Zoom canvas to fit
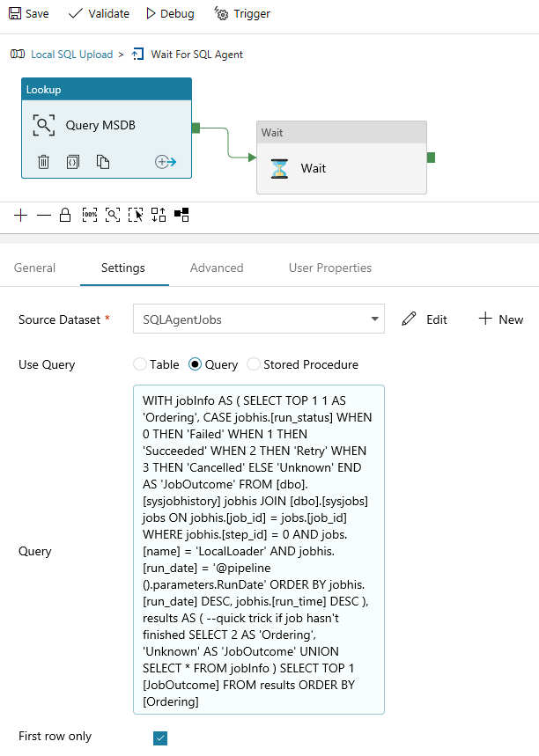539x756 pixels. (x=112, y=215)
